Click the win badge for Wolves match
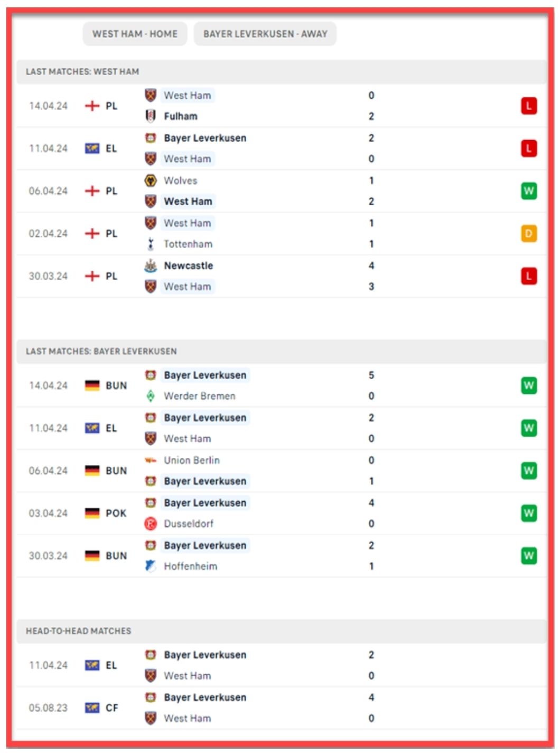The width and height of the screenshot is (560, 754). (528, 191)
